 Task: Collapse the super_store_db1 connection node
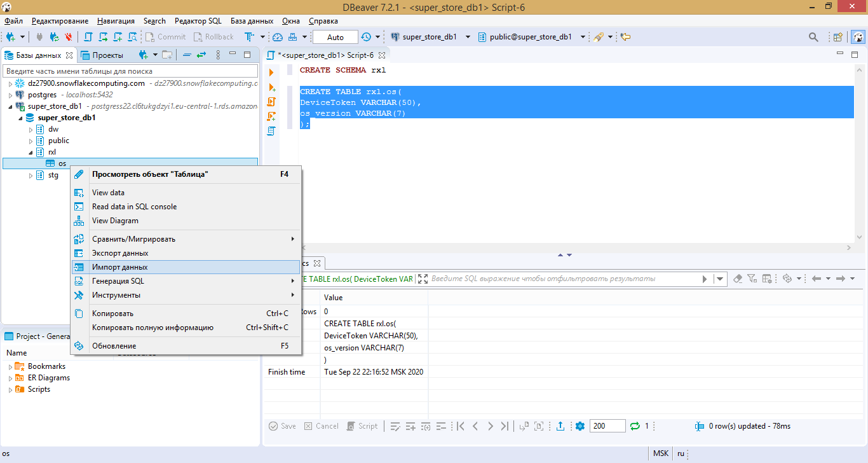coord(10,106)
